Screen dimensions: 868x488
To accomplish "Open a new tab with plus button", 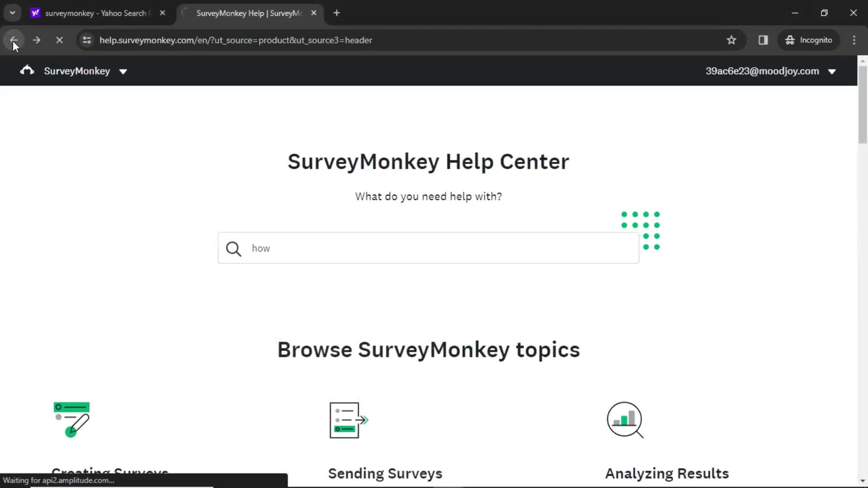I will 336,13.
